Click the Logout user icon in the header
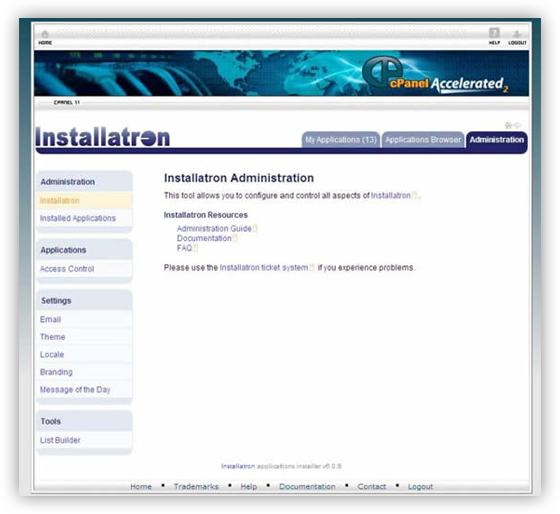560x514 pixels. [517, 34]
